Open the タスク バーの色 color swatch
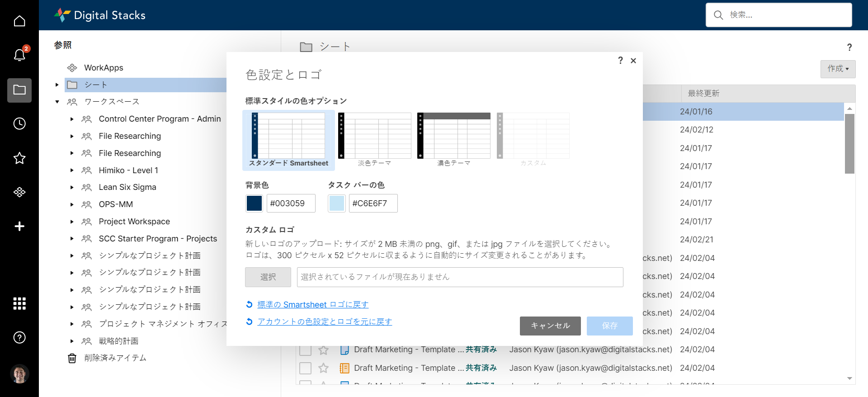 [336, 203]
